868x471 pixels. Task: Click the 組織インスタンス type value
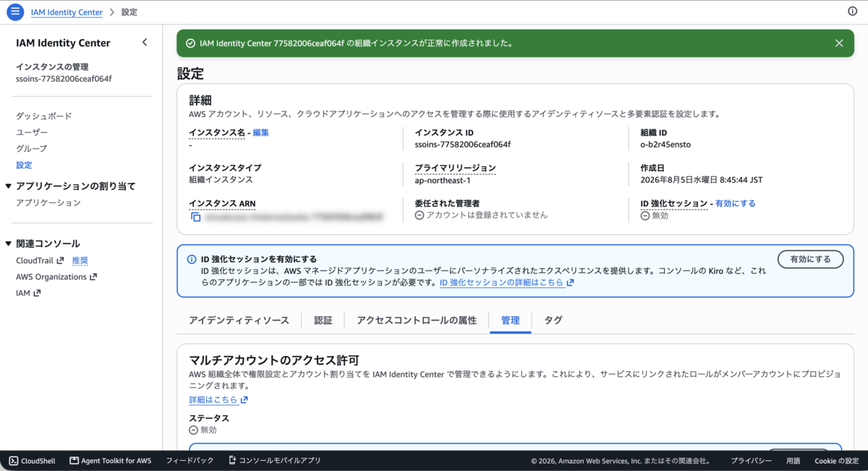click(x=221, y=179)
